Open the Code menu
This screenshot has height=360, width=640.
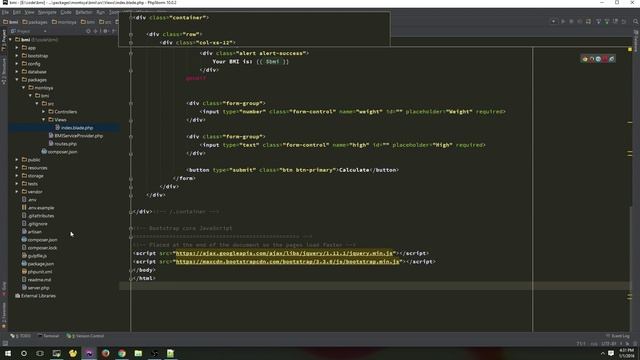click(x=66, y=12)
